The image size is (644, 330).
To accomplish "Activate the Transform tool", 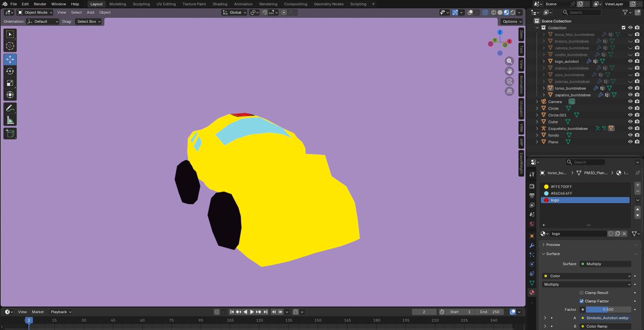I will [x=10, y=95].
